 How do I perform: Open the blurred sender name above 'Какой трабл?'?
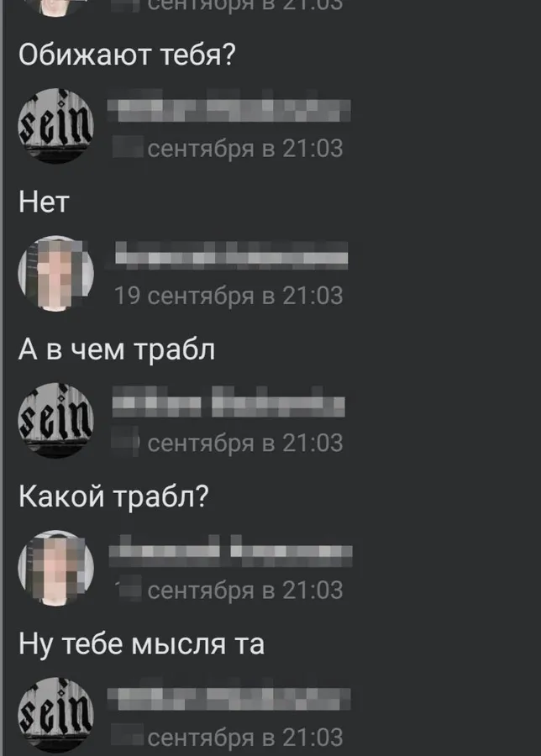[228, 402]
